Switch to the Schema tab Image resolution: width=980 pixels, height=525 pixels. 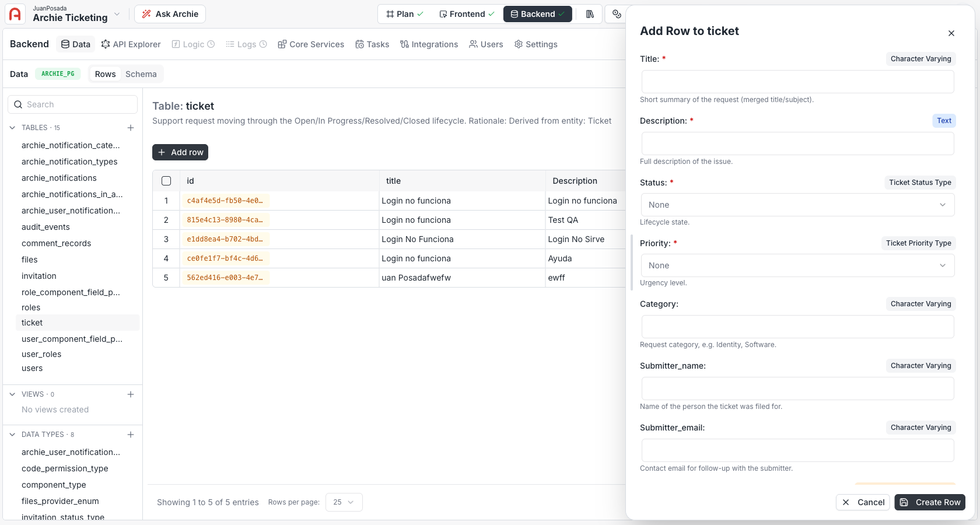point(141,74)
